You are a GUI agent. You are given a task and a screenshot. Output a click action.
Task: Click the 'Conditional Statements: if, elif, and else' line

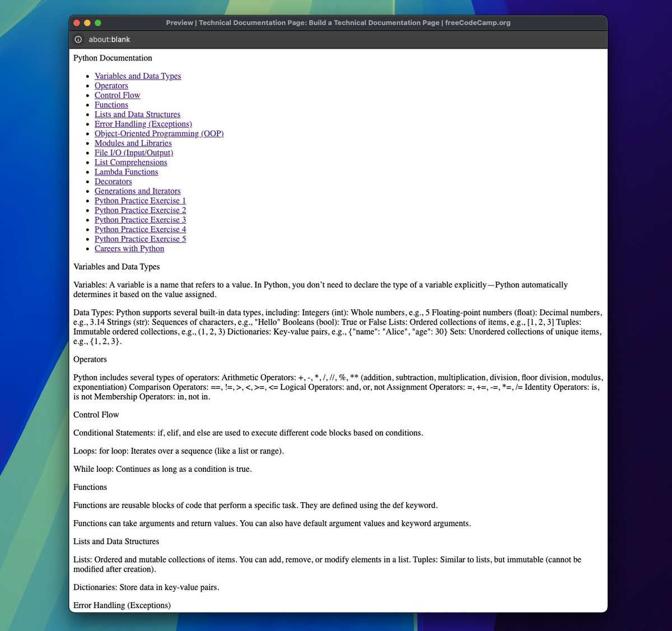pos(248,433)
